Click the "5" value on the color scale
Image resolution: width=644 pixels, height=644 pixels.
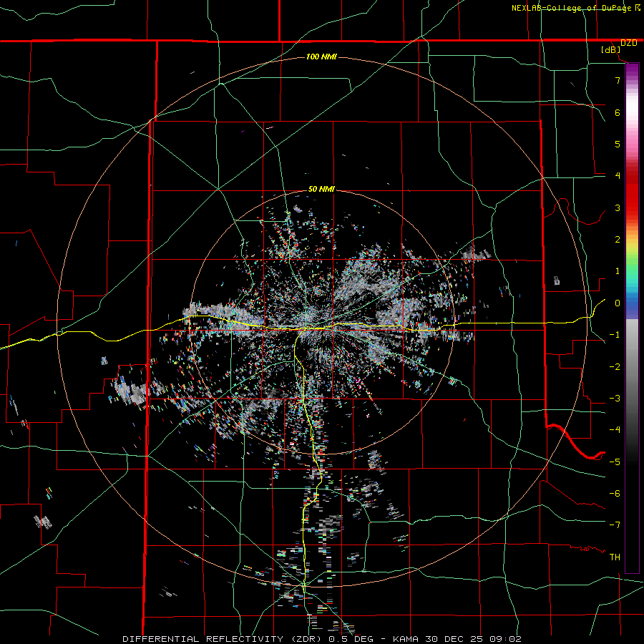618,144
